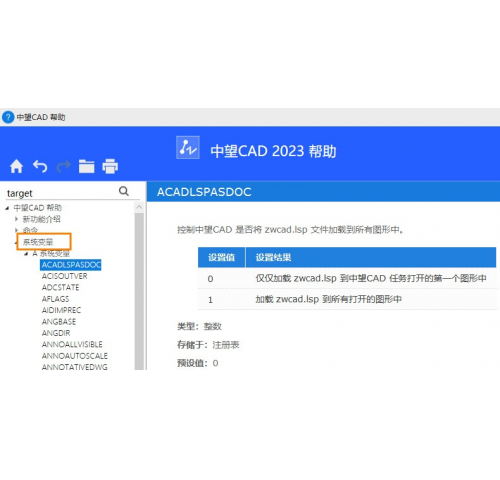
Task: Click the '控制中望CAD 是否将 zwcad.lsp' description
Action: coord(290,230)
